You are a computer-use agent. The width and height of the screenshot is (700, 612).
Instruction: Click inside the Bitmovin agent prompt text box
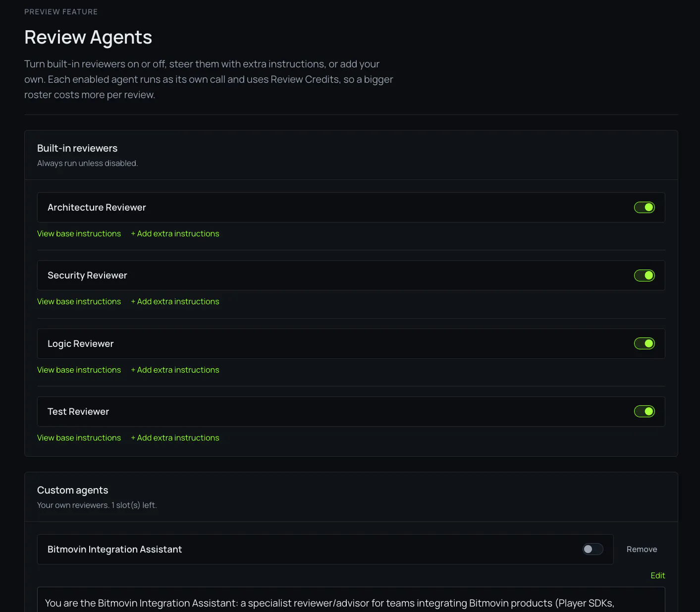(x=351, y=600)
